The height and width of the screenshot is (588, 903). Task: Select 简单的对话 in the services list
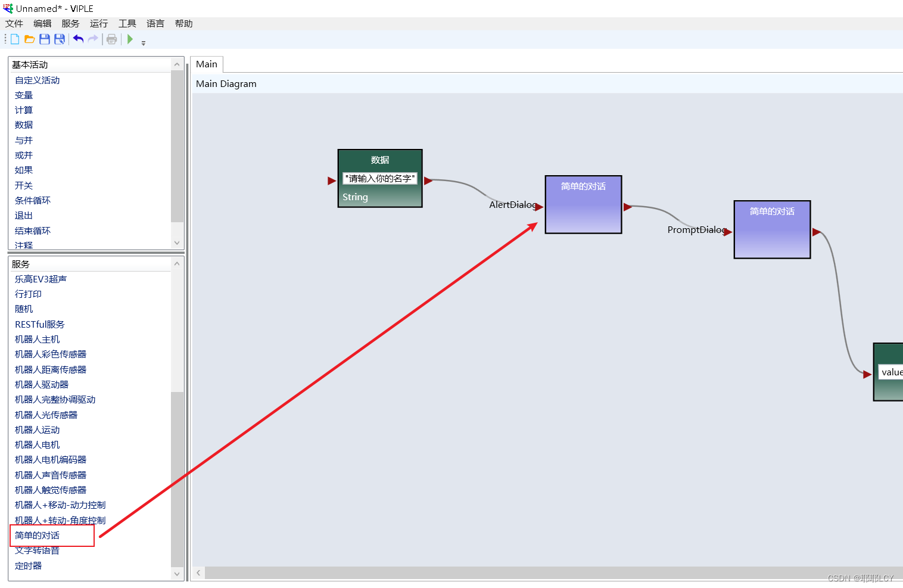point(38,536)
